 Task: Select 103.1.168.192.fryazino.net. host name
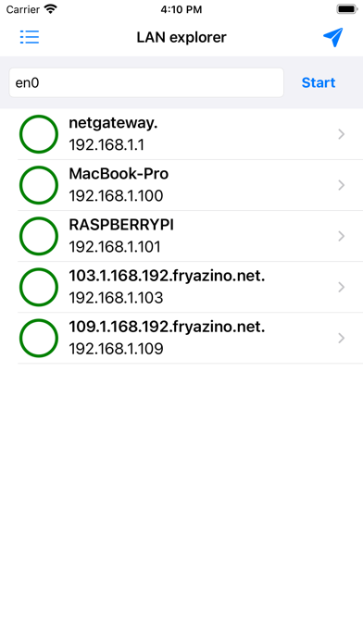(167, 276)
